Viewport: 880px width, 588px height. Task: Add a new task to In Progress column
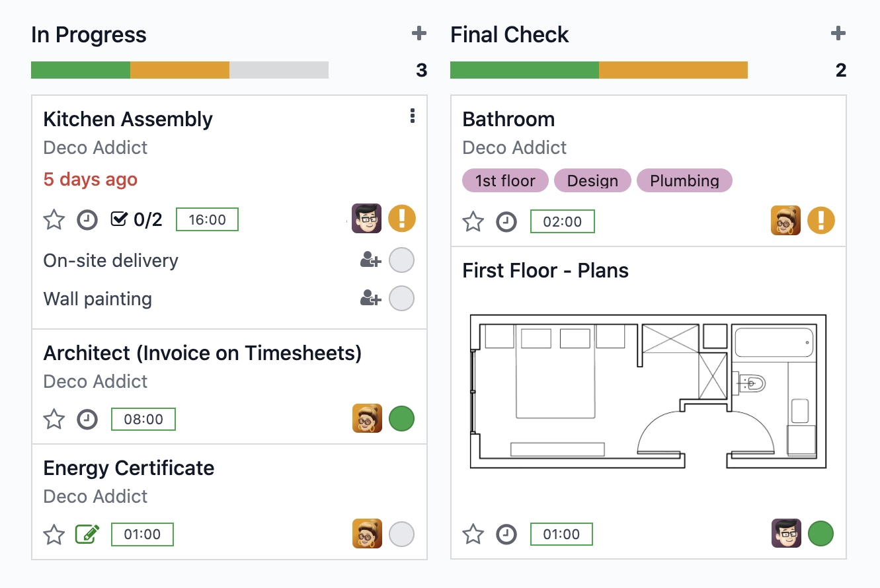pyautogui.click(x=419, y=32)
